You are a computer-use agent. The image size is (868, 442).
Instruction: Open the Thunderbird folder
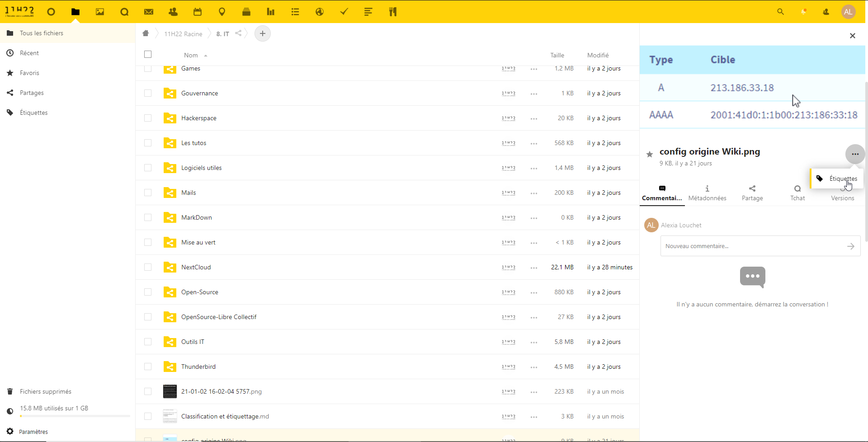198,367
